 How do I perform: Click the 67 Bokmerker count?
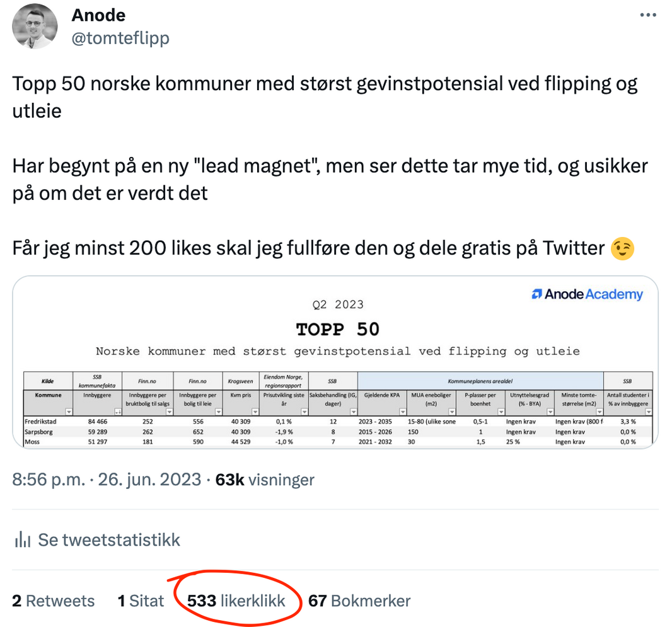[359, 601]
